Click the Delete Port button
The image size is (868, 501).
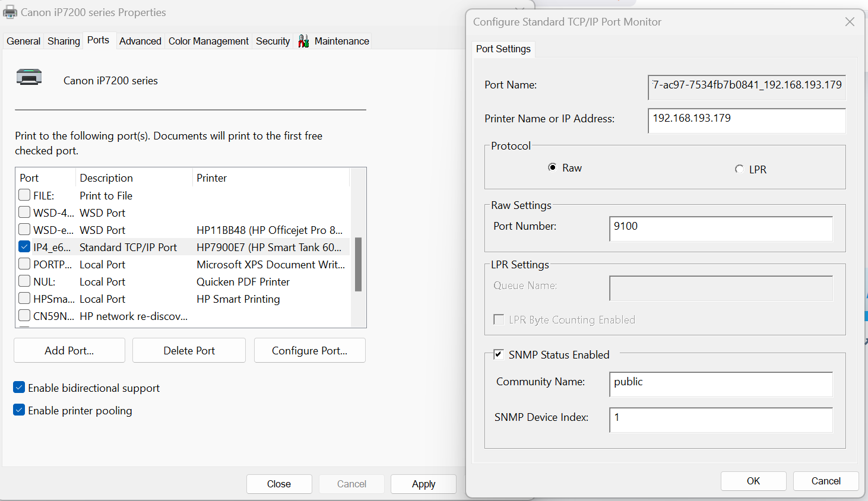pyautogui.click(x=189, y=350)
